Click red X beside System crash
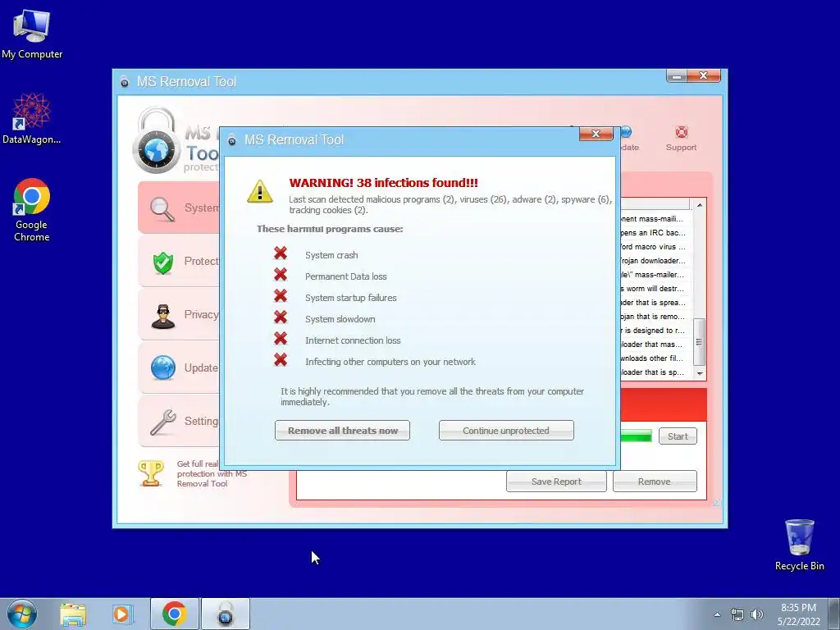This screenshot has height=630, width=840. [x=281, y=253]
